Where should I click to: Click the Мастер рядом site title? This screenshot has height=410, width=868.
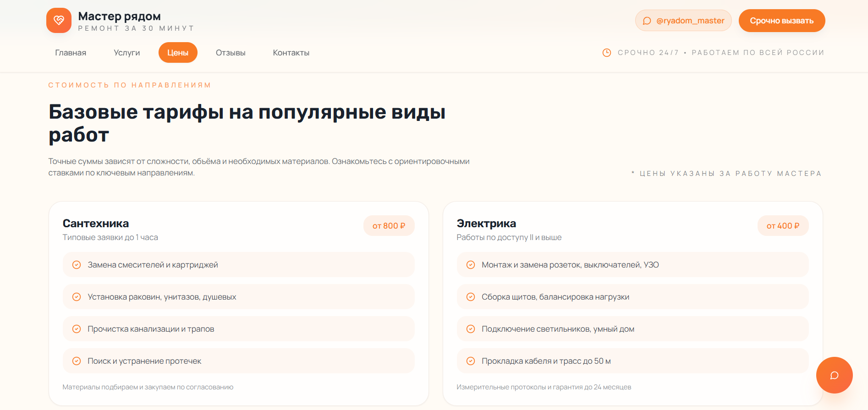coord(119,16)
